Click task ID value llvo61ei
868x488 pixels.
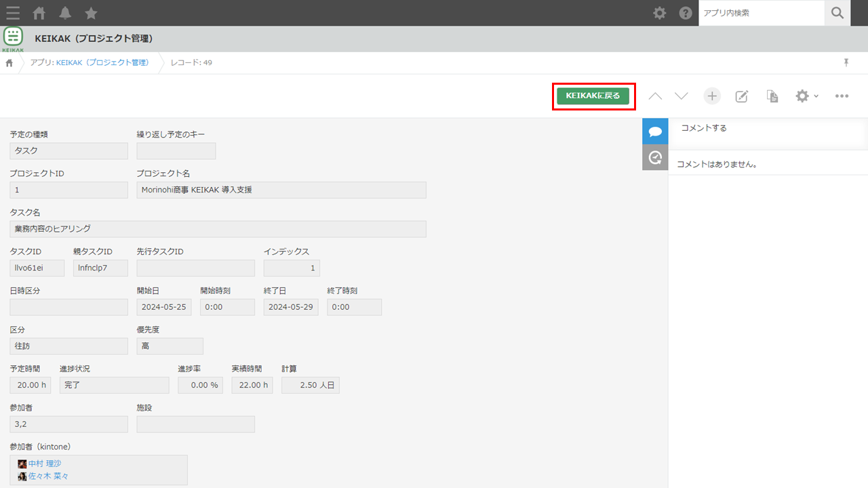point(37,268)
